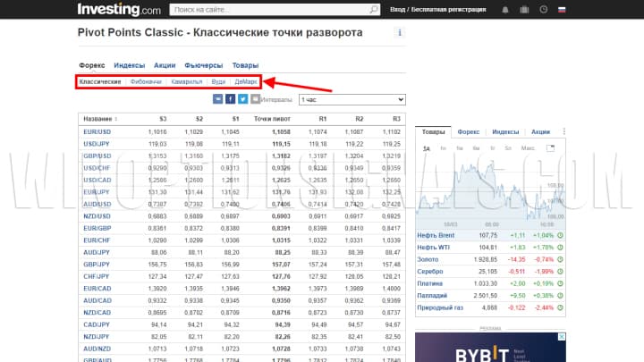The width and height of the screenshot is (644, 362).
Task: Switch to the Форекс tab
Action: (x=92, y=65)
